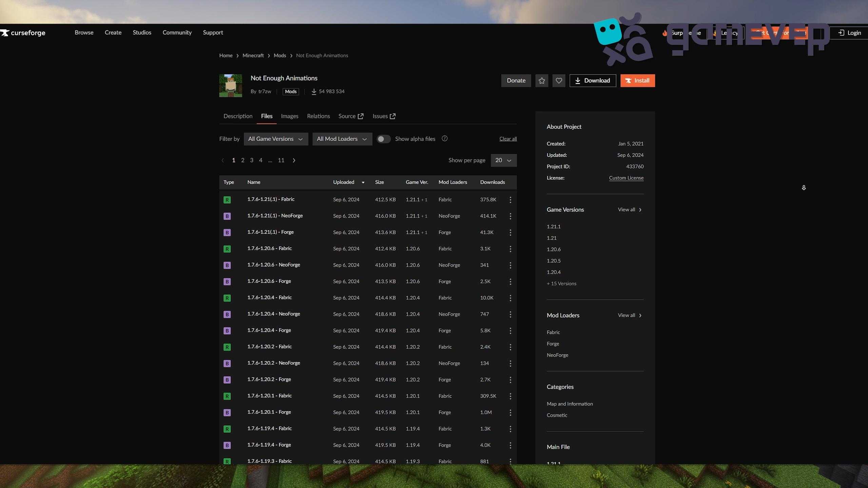Open the options menu for 1.7.6-1.21(.1) Fabric file
The height and width of the screenshot is (488, 868).
[511, 200]
